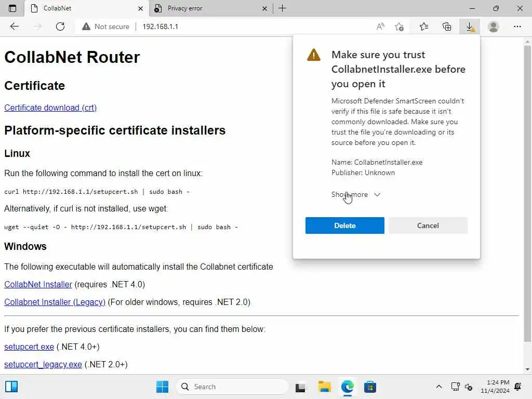Download setupcert.exe
Image resolution: width=532 pixels, height=399 pixels.
coord(29,347)
